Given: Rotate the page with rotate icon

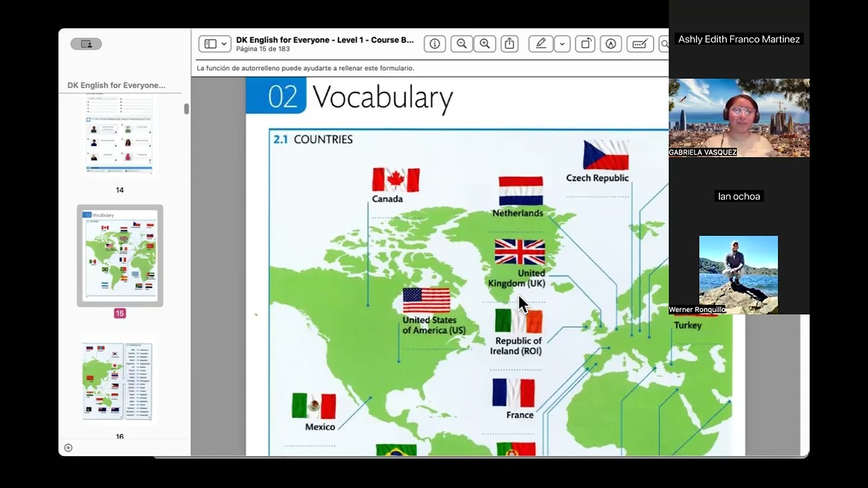Looking at the screenshot, I should pos(585,43).
